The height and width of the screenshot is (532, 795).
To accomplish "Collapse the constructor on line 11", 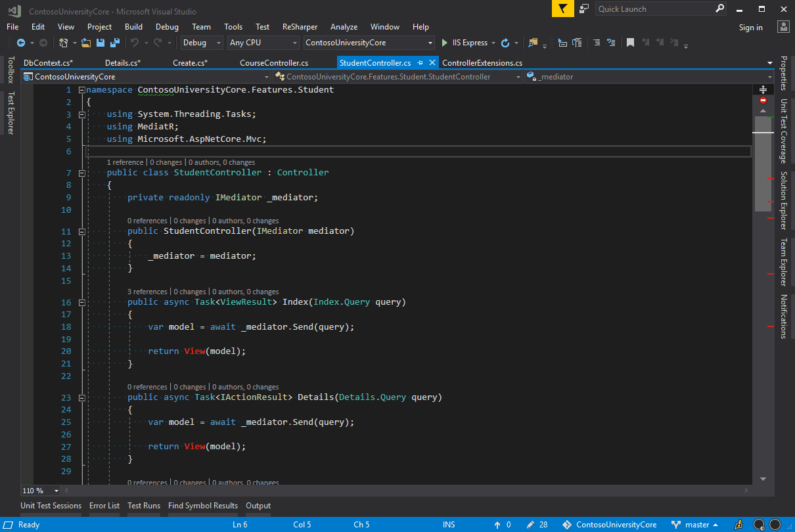I will (x=81, y=231).
